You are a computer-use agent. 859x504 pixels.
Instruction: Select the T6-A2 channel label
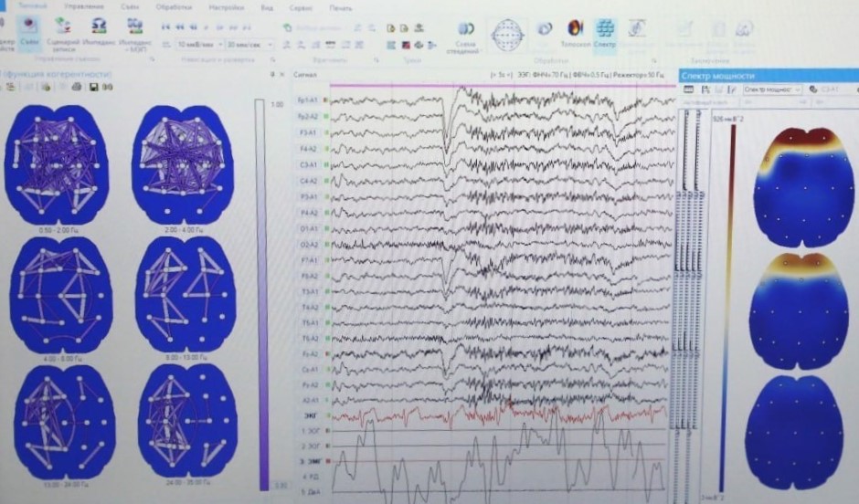310,339
